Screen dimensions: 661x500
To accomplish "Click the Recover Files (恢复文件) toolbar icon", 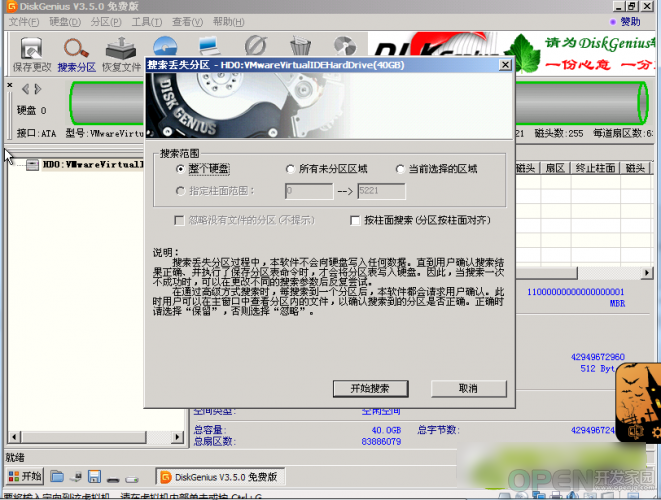I will 121,54.
